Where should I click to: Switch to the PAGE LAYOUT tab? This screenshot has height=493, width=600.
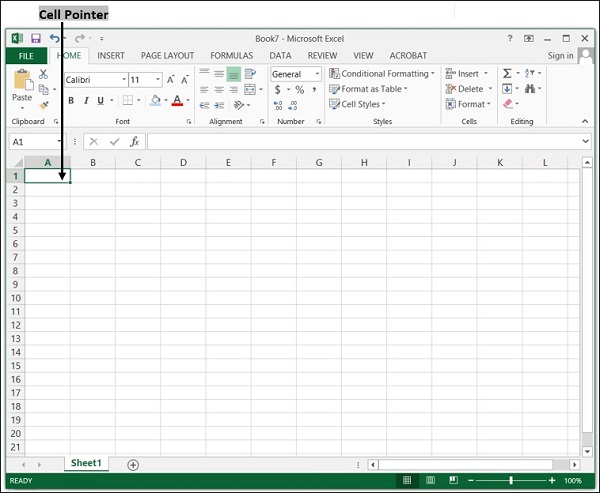coord(167,56)
